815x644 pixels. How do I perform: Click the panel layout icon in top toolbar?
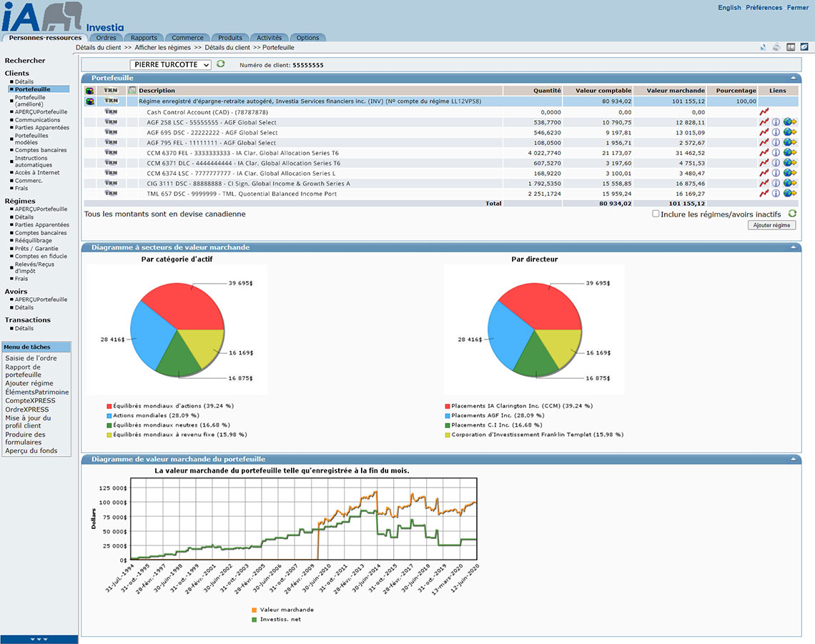[x=791, y=47]
